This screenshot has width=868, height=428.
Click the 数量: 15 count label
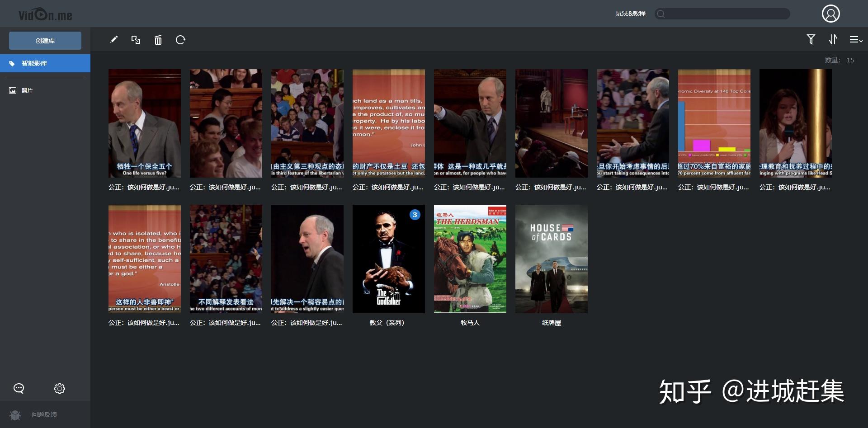click(840, 60)
